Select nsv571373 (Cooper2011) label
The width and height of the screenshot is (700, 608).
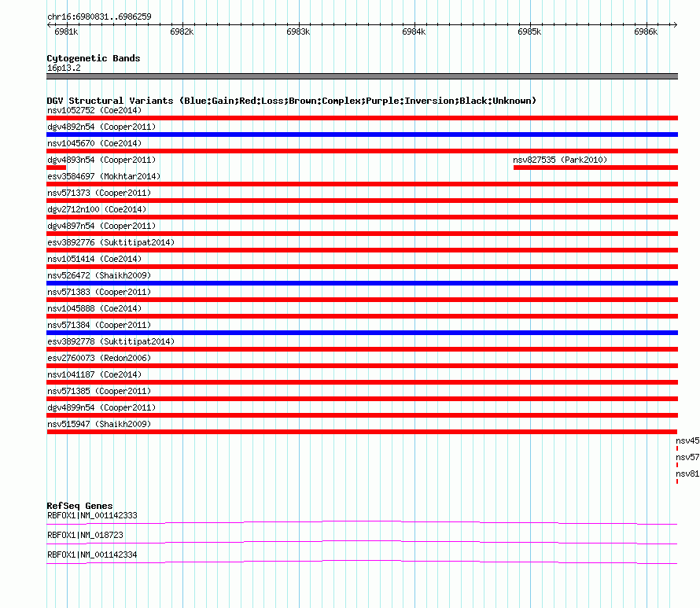pyautogui.click(x=99, y=193)
